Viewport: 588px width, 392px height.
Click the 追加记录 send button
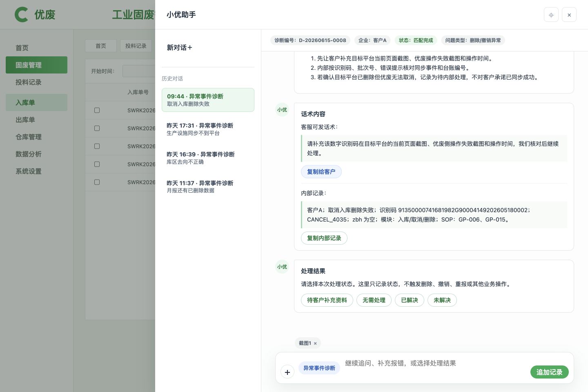point(550,372)
